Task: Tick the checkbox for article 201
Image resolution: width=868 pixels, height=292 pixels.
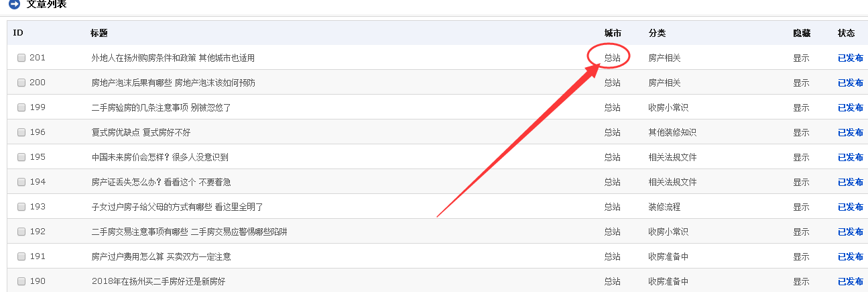Action: click(x=21, y=58)
